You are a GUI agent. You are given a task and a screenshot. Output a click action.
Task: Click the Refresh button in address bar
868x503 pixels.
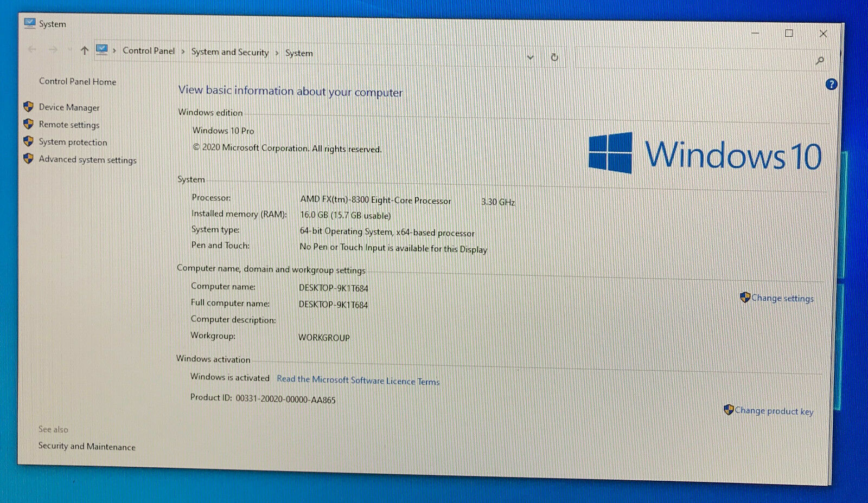(x=554, y=57)
